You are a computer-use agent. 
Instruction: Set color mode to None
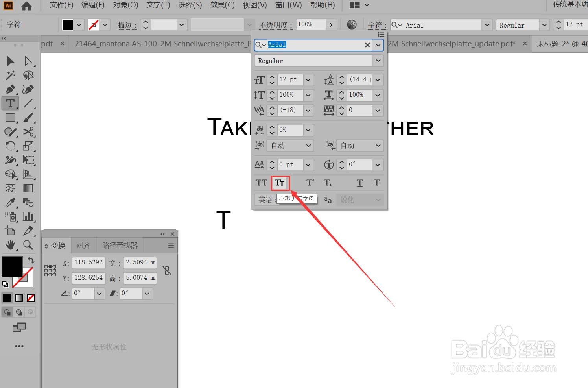click(x=31, y=298)
